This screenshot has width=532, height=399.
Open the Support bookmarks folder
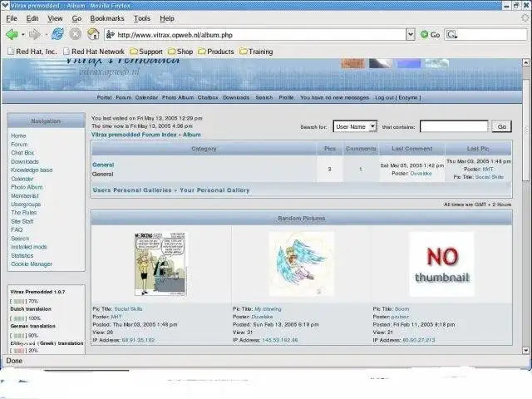pos(146,52)
